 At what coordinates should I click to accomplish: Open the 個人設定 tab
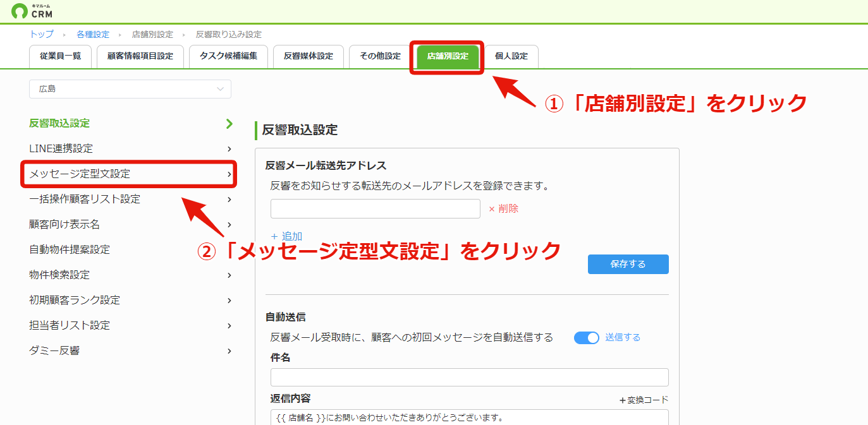tap(511, 56)
